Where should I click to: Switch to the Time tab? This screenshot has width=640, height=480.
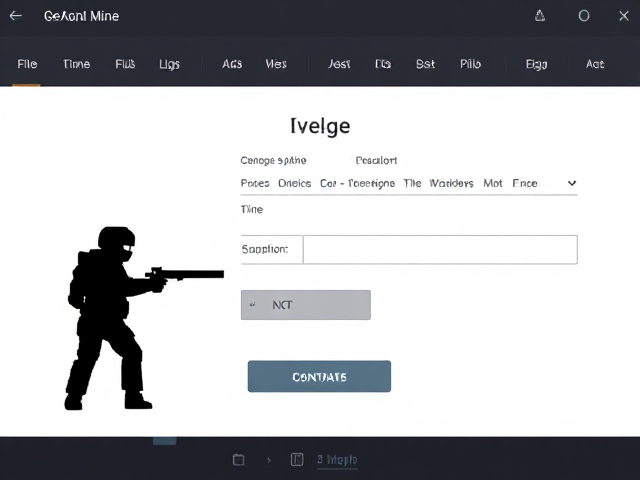76,64
